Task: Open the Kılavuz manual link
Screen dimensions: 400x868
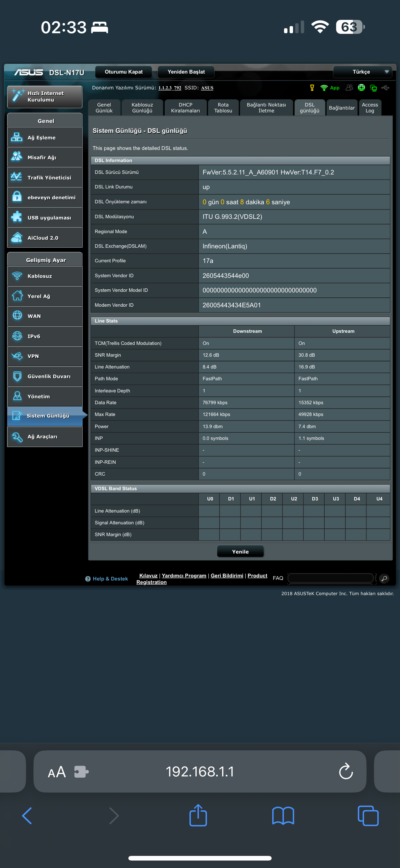Action: point(148,576)
